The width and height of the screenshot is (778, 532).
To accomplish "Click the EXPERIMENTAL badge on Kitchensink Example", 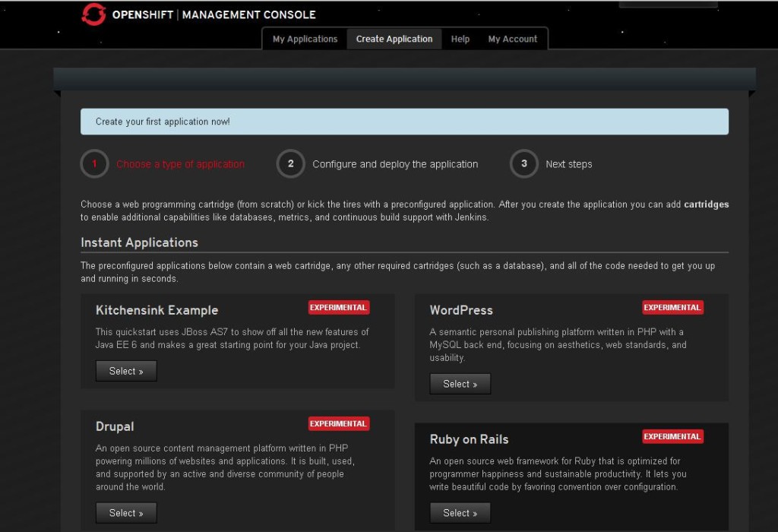I will [x=338, y=307].
